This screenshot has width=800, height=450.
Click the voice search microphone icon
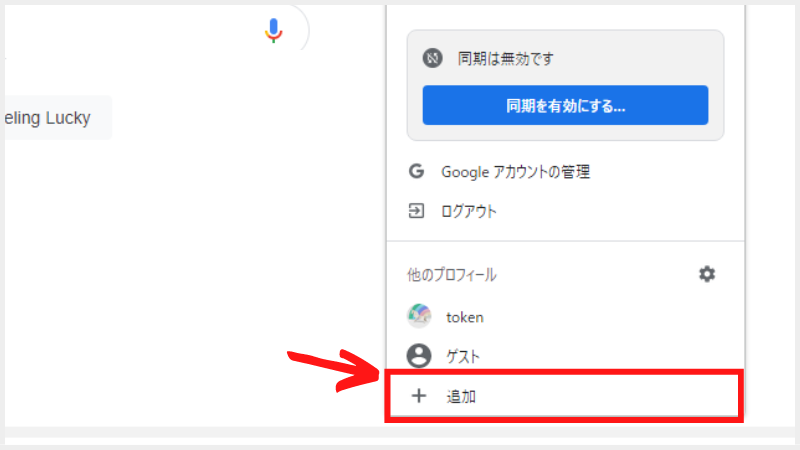[x=273, y=31]
